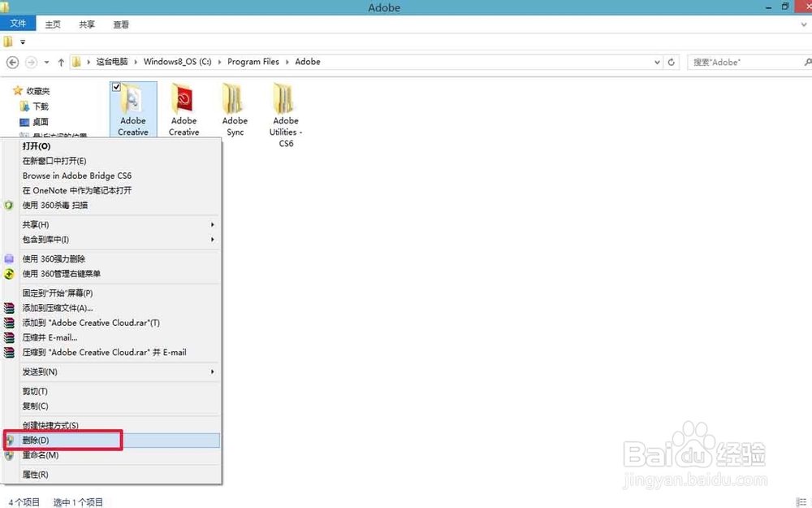Screen dimensions: 812x508
Task: Click the Desktop icon in sidebar
Action: point(24,122)
